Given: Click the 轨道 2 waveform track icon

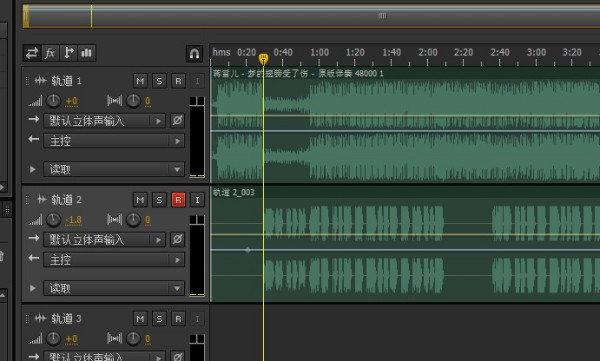Looking at the screenshot, I should click(41, 199).
